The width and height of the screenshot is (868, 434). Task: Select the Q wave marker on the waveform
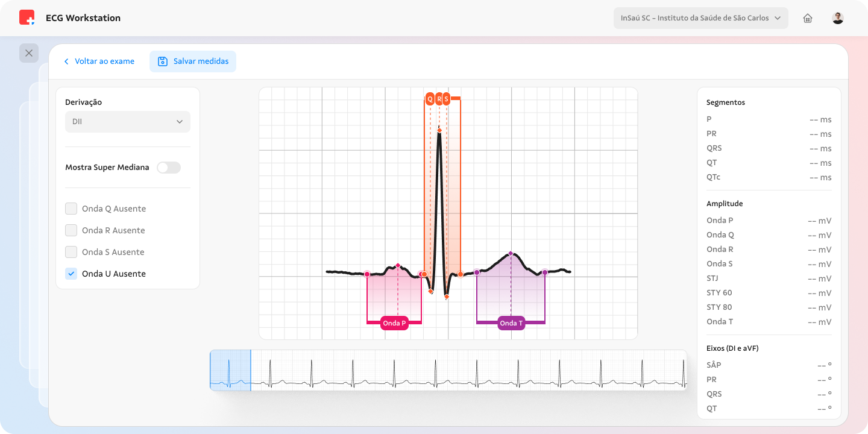(x=430, y=98)
